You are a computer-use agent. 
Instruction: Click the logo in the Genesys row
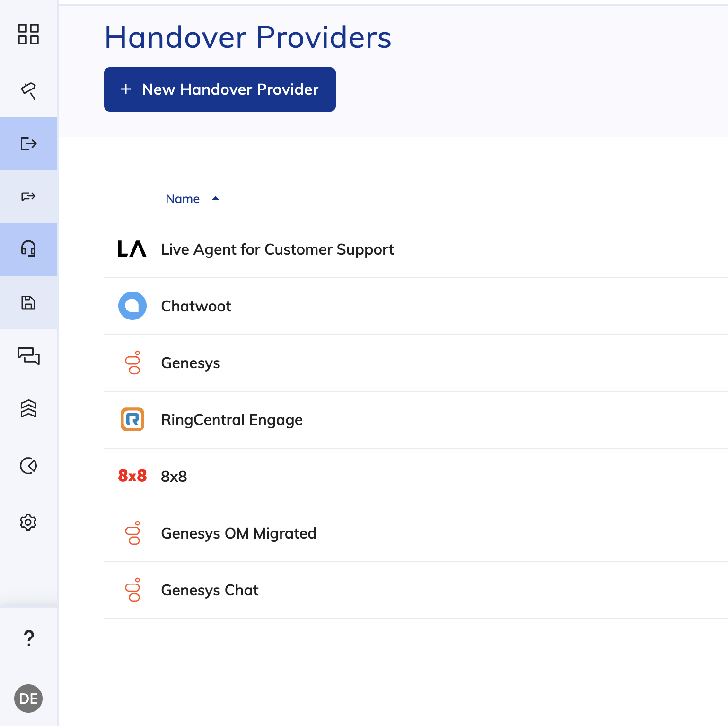tap(133, 363)
